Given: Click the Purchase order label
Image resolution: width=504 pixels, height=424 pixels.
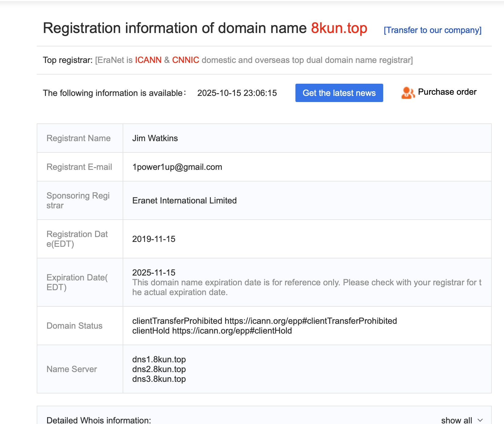Looking at the screenshot, I should (447, 92).
